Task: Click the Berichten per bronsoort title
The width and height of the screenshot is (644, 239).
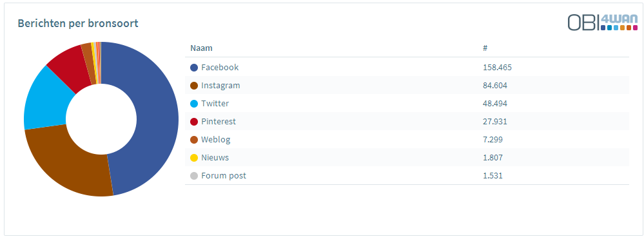Action: pos(78,23)
